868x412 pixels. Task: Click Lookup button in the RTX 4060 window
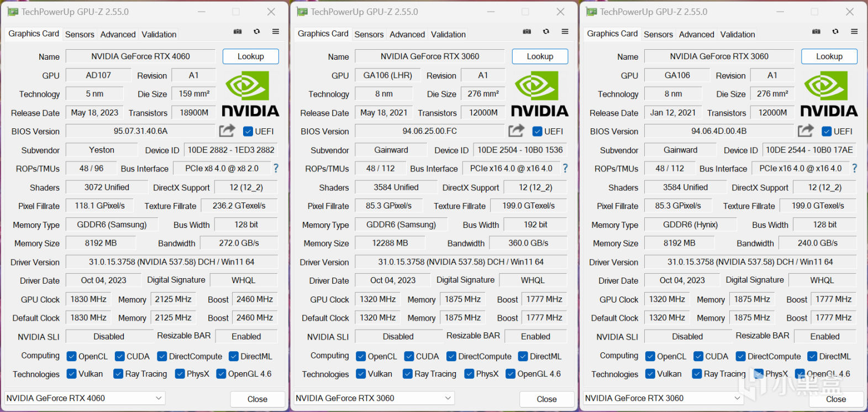click(251, 56)
